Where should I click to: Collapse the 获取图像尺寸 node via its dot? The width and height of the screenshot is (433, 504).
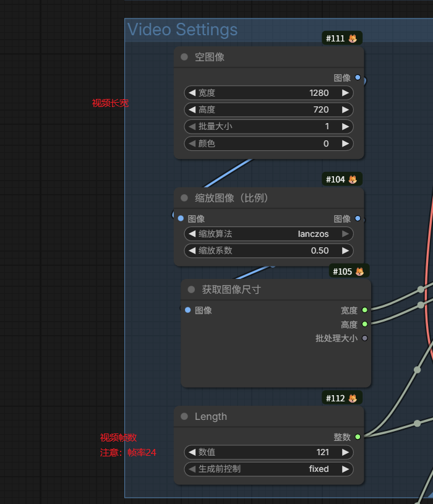[x=191, y=289]
